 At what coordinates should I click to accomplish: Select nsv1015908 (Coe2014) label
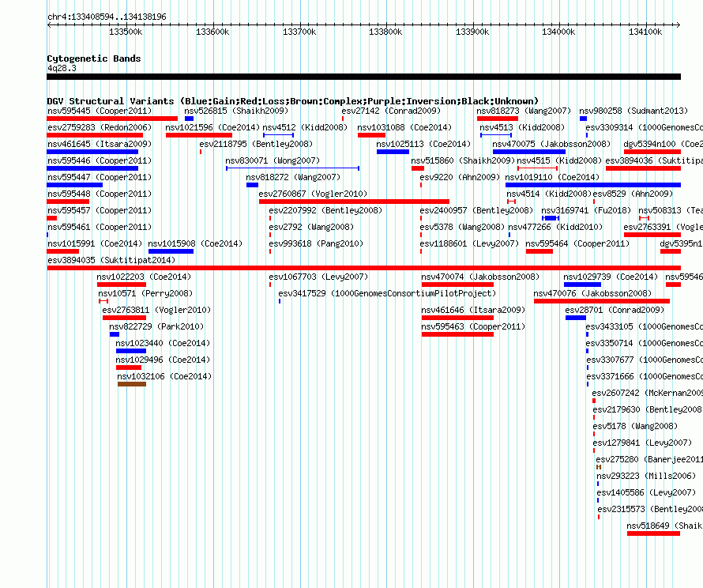pos(195,243)
